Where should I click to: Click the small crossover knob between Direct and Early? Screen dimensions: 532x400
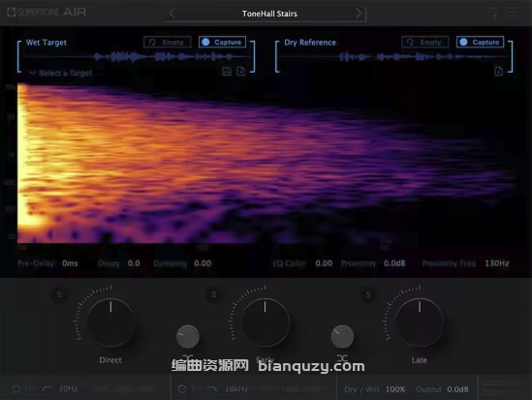point(188,337)
